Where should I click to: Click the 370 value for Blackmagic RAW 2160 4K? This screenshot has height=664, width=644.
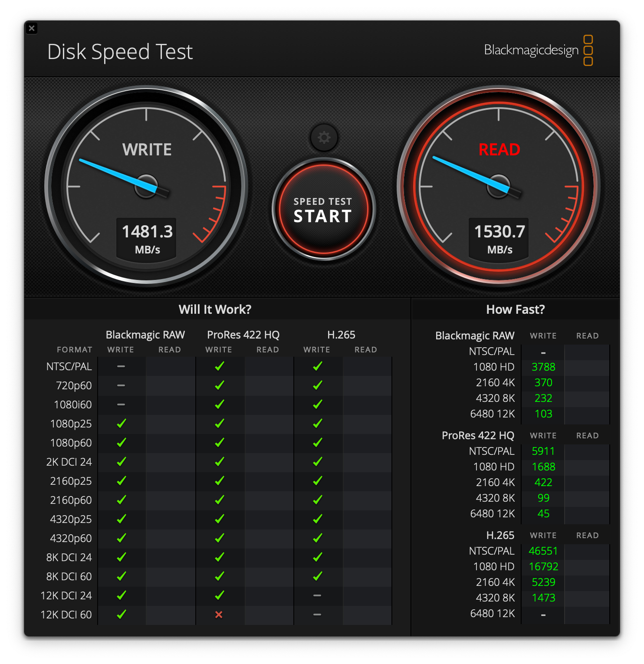point(543,383)
